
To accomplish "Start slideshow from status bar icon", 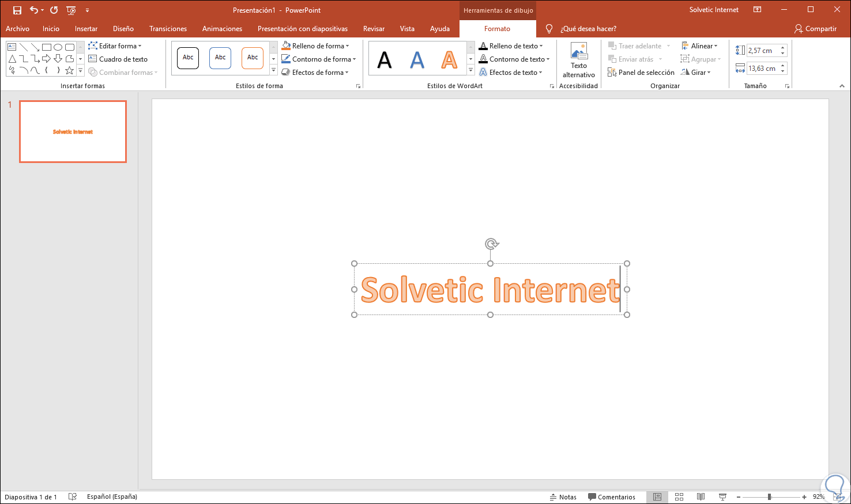I will click(x=722, y=497).
